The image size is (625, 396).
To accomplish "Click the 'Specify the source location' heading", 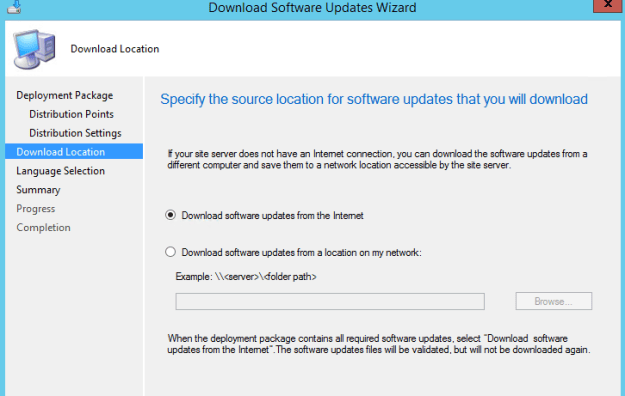I will [x=374, y=99].
